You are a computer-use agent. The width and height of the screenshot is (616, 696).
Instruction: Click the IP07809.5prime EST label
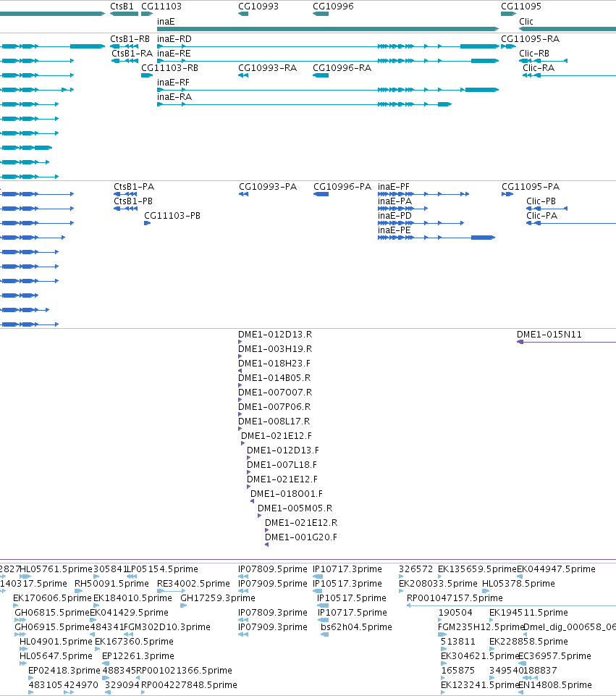click(x=273, y=569)
